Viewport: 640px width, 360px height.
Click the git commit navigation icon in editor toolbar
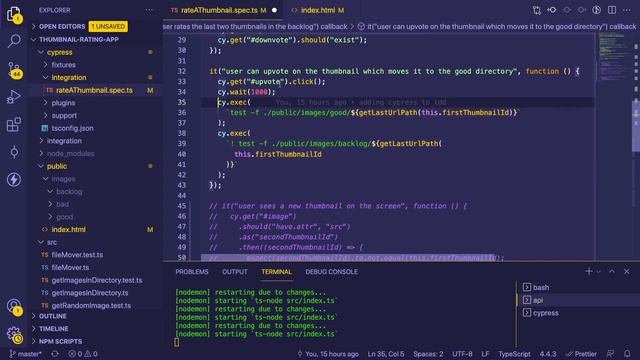[x=552, y=10]
